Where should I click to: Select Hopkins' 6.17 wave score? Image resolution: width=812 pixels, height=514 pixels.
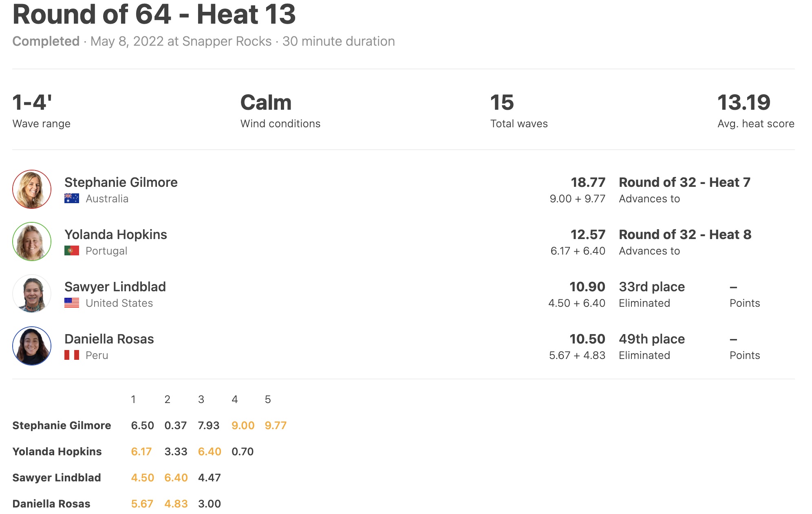[x=141, y=452]
